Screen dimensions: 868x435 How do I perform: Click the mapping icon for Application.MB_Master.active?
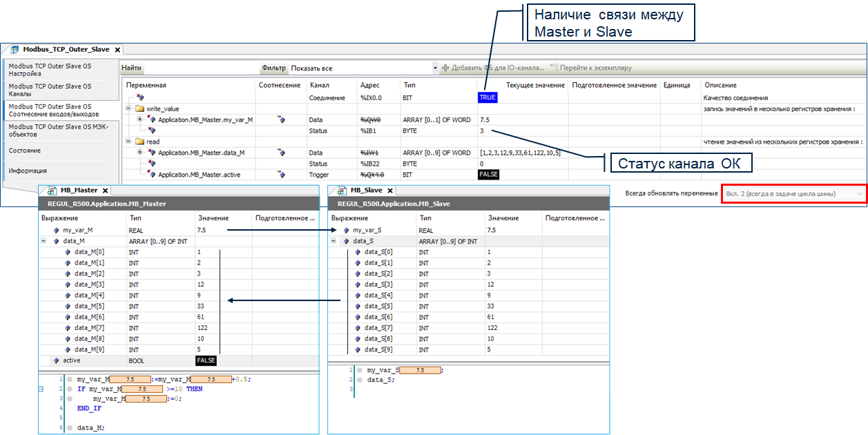tap(281, 175)
